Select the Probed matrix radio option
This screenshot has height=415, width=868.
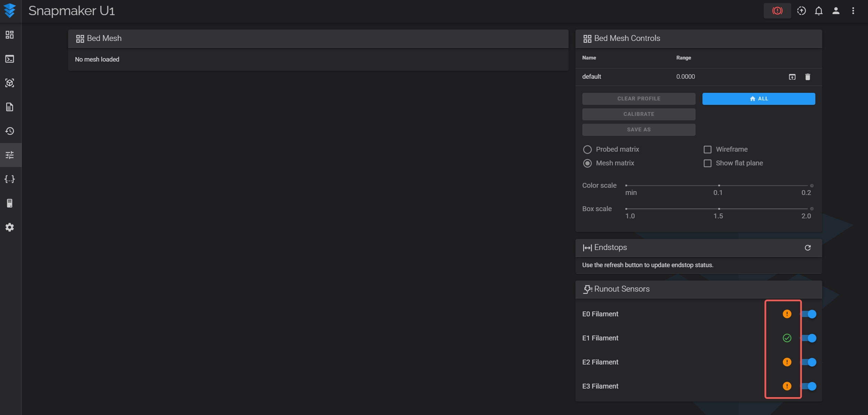587,149
